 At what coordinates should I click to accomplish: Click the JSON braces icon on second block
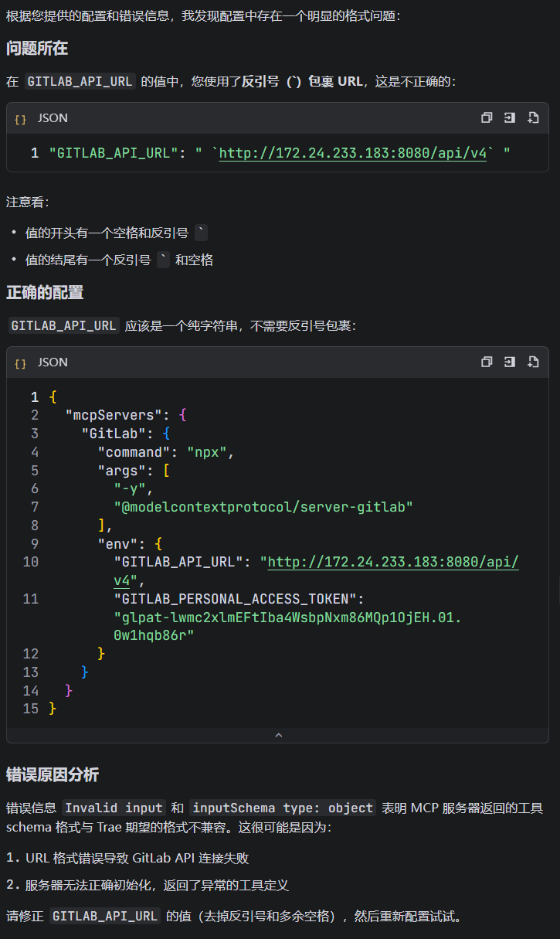click(x=20, y=363)
